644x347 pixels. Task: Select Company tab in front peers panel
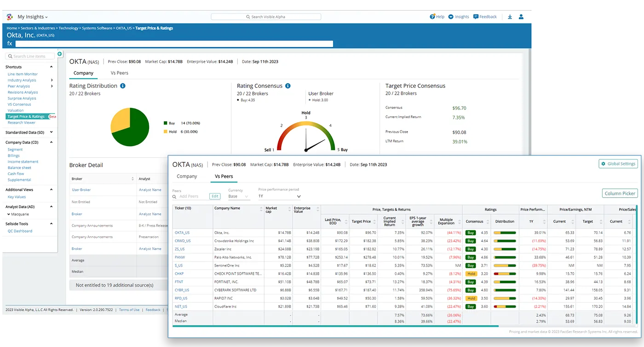point(187,176)
